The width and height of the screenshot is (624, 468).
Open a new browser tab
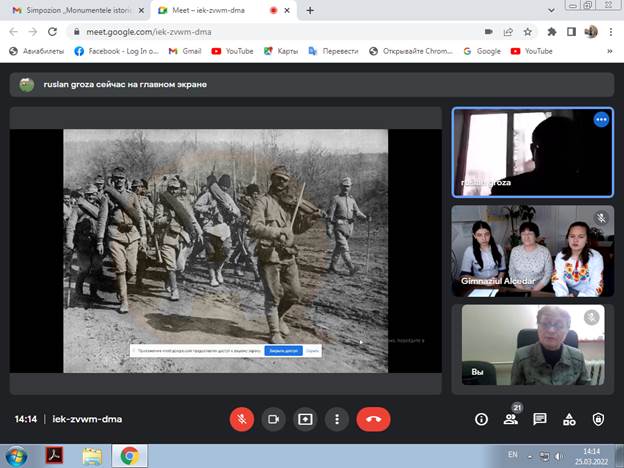click(x=310, y=10)
